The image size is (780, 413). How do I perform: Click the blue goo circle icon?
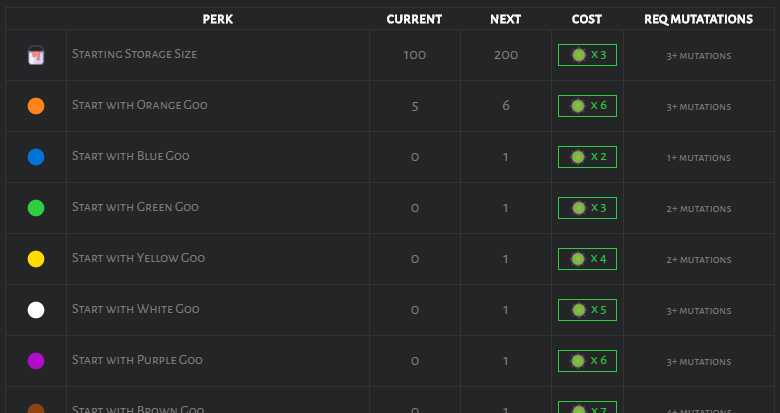click(x=36, y=157)
